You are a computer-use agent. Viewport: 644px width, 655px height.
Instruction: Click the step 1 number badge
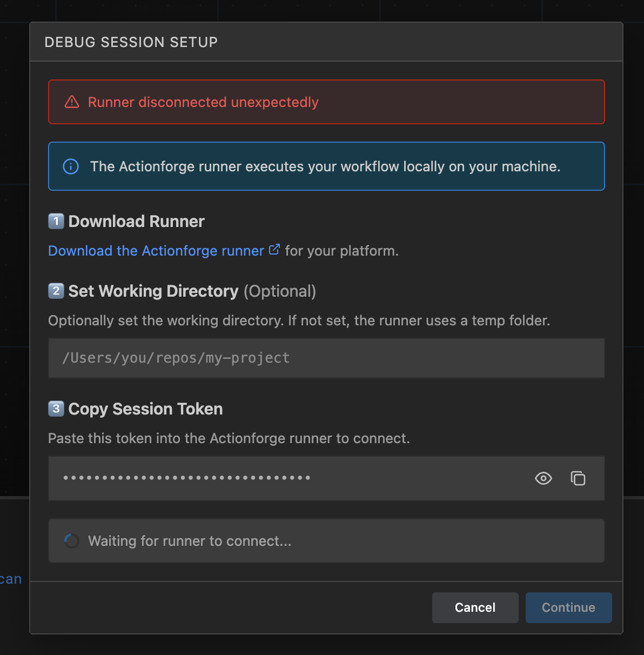(x=56, y=221)
